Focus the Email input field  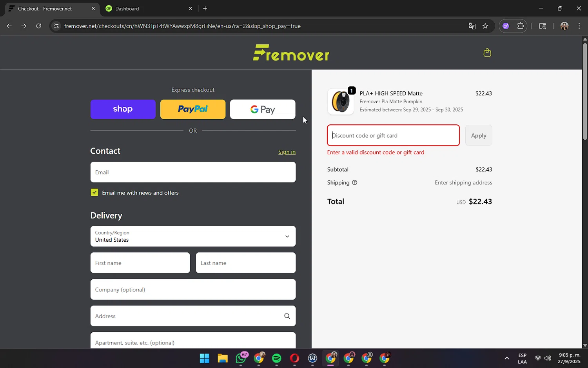193,172
